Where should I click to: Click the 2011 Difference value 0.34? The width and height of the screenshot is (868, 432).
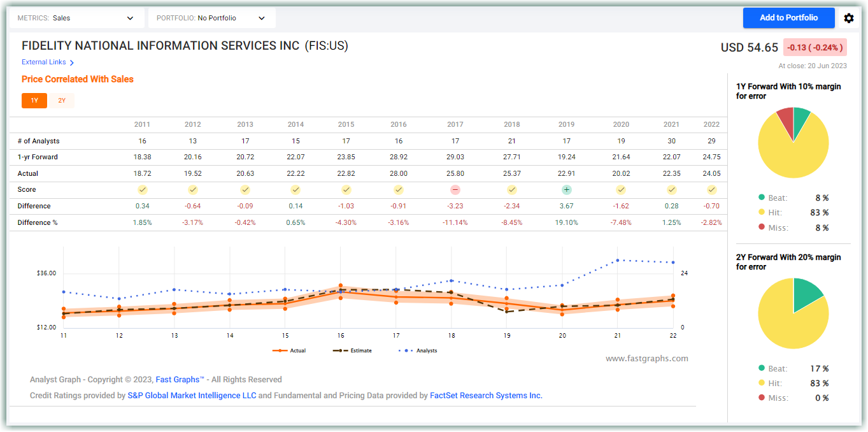click(x=143, y=206)
